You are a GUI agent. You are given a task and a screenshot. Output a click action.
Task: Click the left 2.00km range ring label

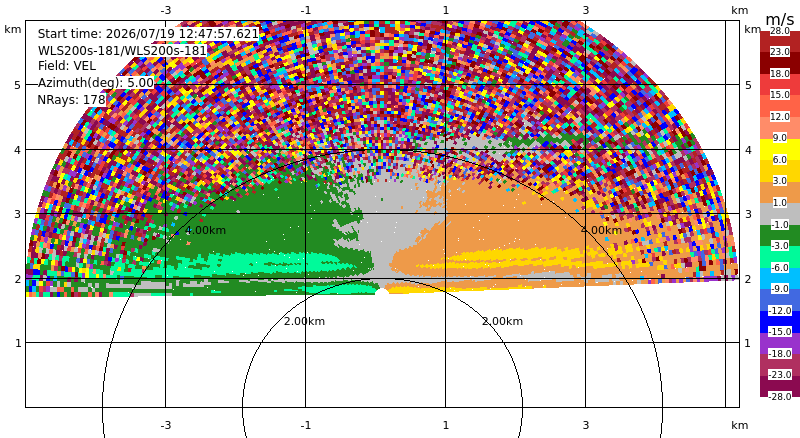pos(305,321)
